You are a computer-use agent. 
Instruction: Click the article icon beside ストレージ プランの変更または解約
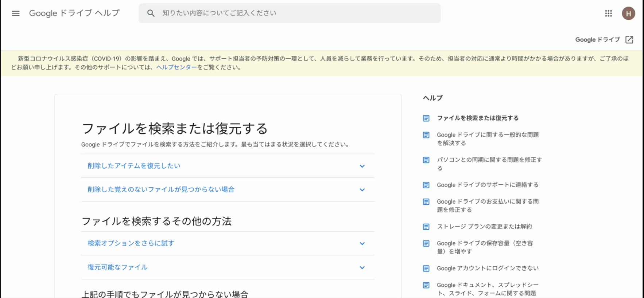click(x=426, y=227)
